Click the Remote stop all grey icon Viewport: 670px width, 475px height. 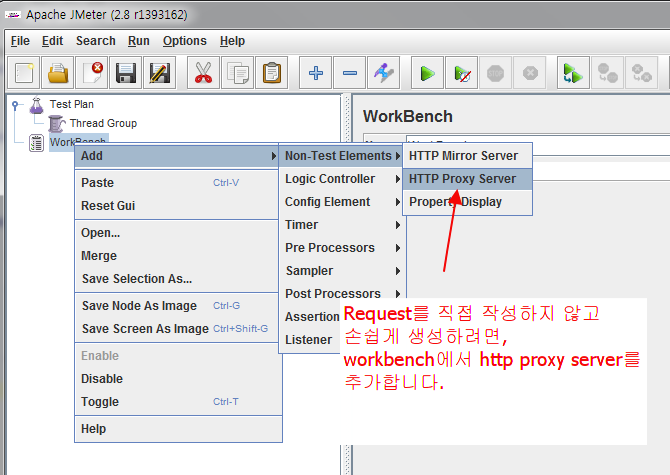608,73
